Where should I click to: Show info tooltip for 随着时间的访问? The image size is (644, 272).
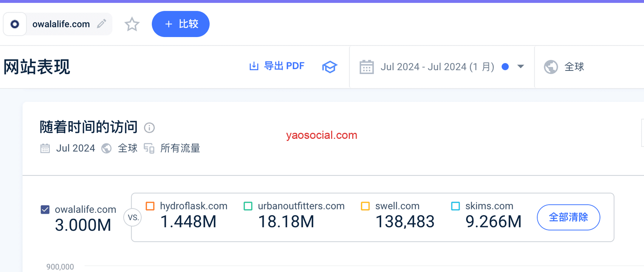click(x=149, y=128)
